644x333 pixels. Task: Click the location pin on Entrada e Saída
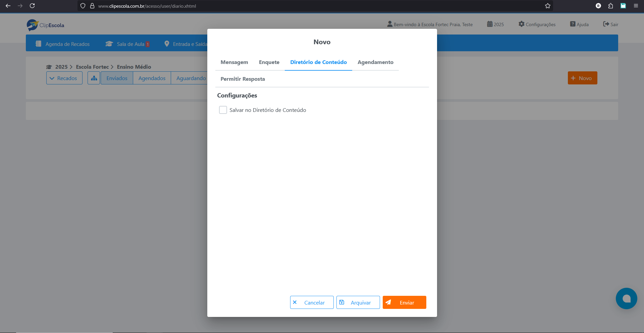coord(167,44)
